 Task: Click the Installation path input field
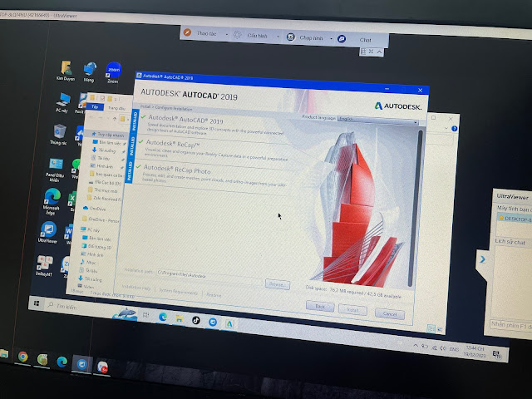coord(210,275)
